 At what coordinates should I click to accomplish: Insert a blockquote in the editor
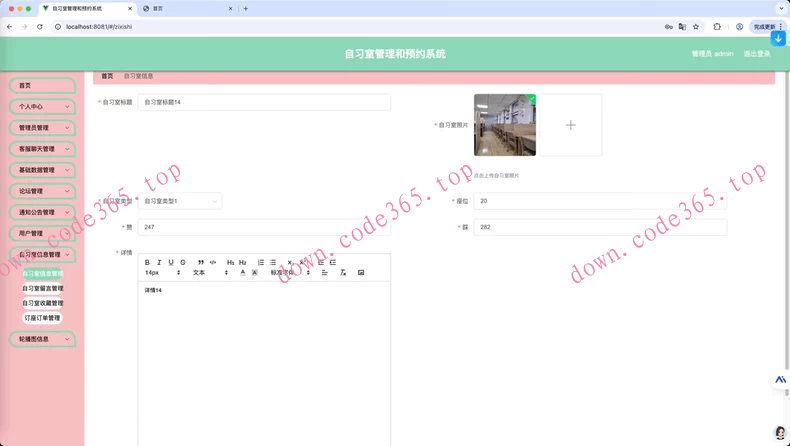click(201, 262)
